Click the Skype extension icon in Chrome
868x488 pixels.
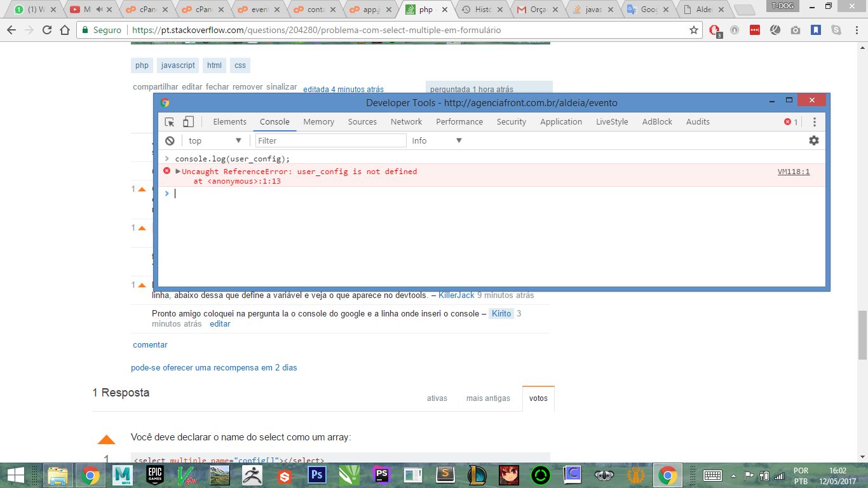click(836, 30)
